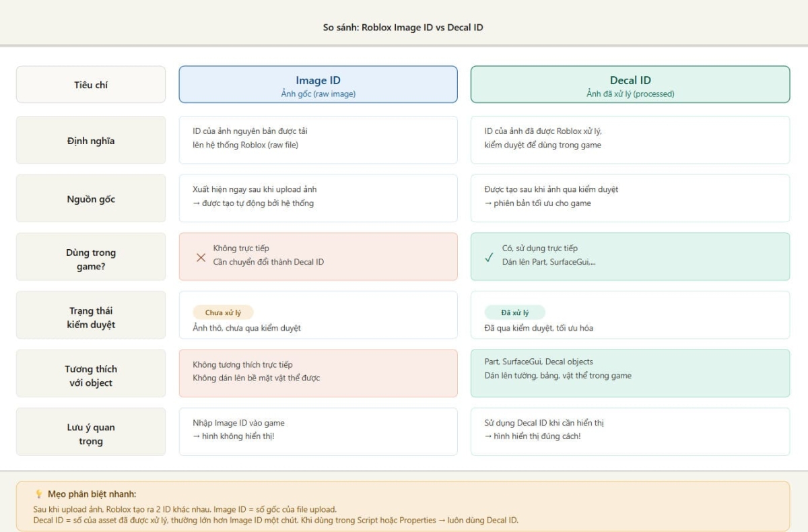Click the red X icon

201,257
